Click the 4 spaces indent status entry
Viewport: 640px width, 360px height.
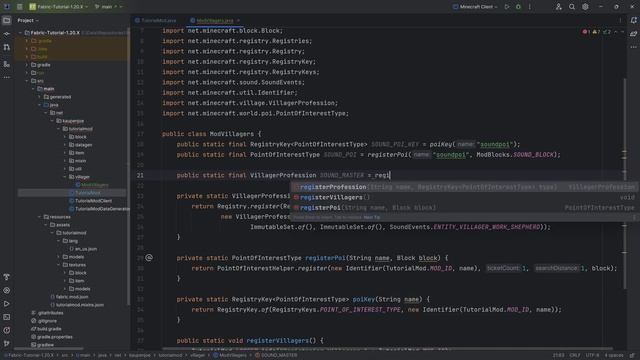pyautogui.click(x=614, y=355)
